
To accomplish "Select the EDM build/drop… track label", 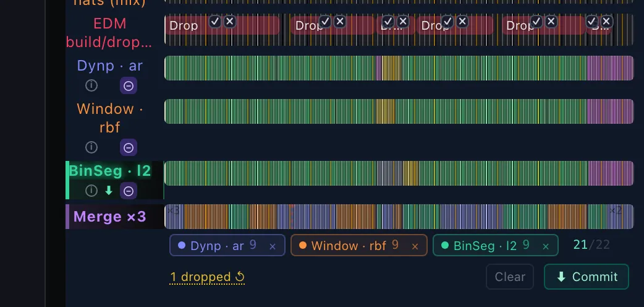I will pyautogui.click(x=109, y=33).
